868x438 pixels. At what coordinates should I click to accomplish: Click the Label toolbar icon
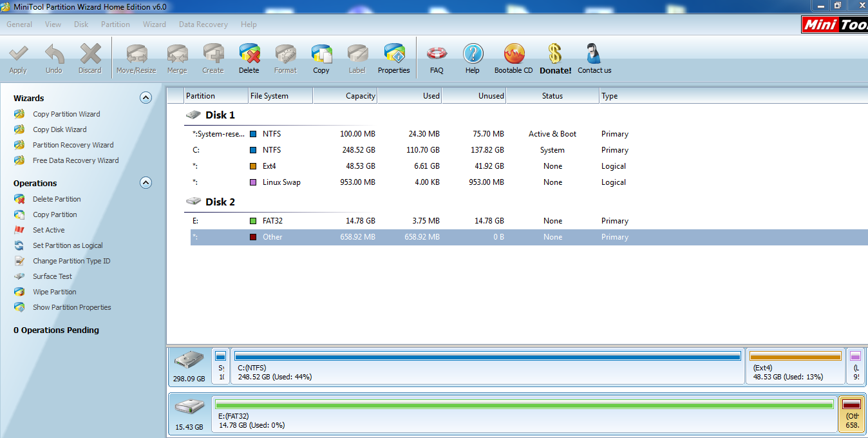tap(357, 54)
